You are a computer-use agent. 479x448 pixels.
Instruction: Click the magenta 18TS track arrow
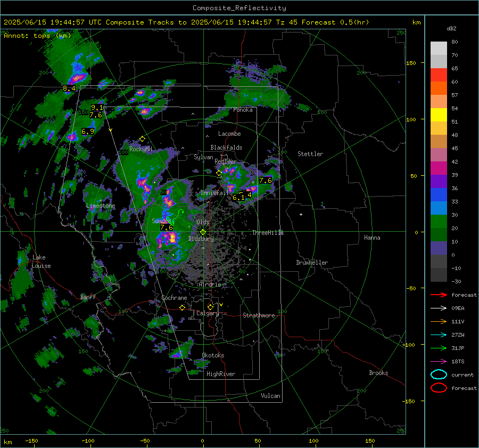(x=439, y=362)
